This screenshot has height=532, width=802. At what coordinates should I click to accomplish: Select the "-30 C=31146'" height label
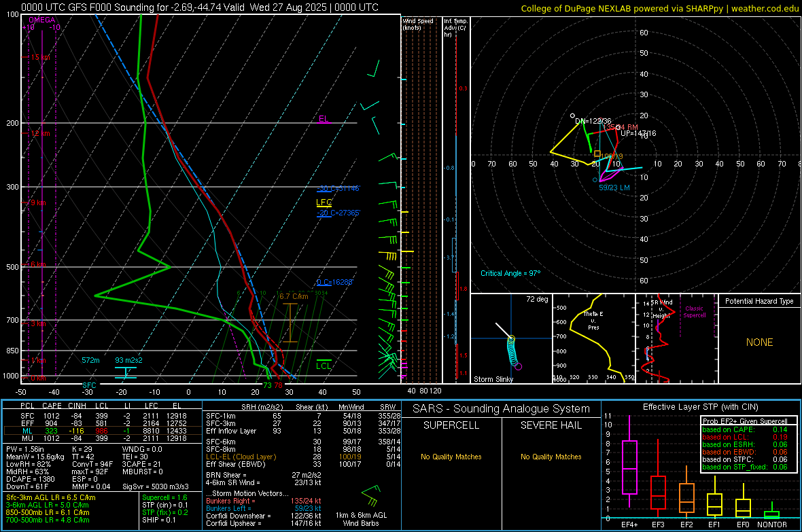[338, 188]
